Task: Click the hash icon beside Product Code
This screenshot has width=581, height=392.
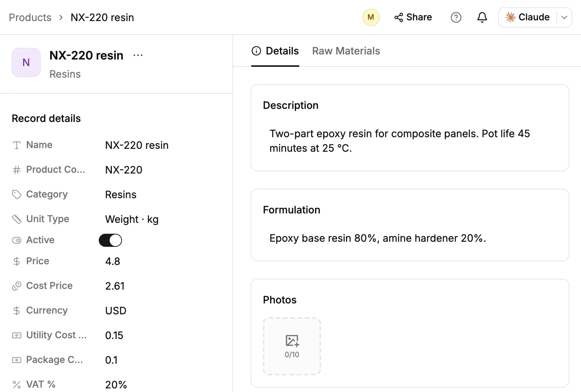Action: click(x=17, y=170)
